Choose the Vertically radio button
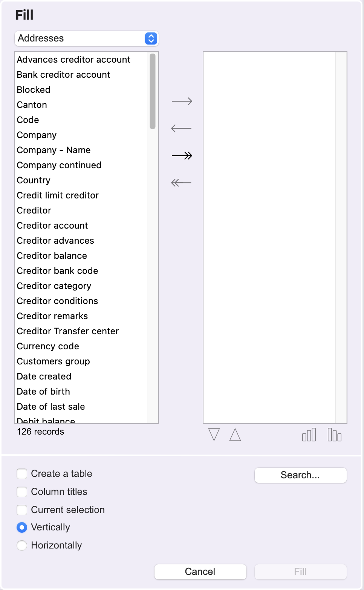Viewport: 364px width, 590px height. tap(22, 527)
